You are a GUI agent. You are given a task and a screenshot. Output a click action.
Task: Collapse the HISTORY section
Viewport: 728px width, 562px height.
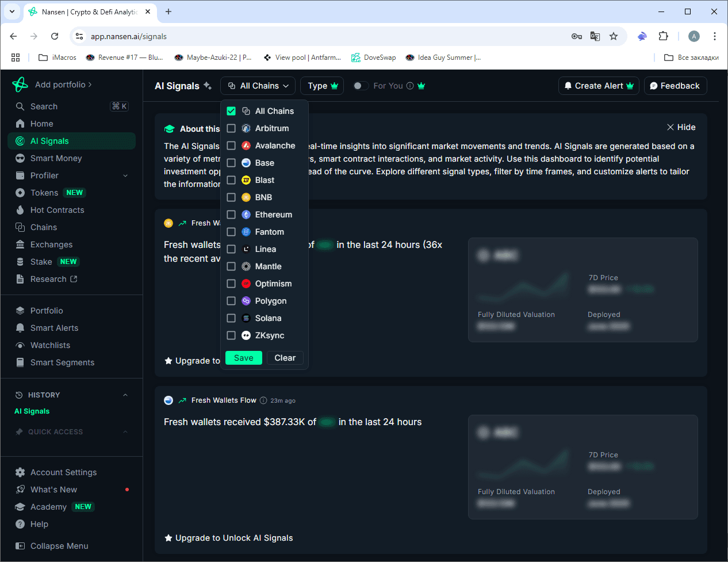pyautogui.click(x=125, y=395)
